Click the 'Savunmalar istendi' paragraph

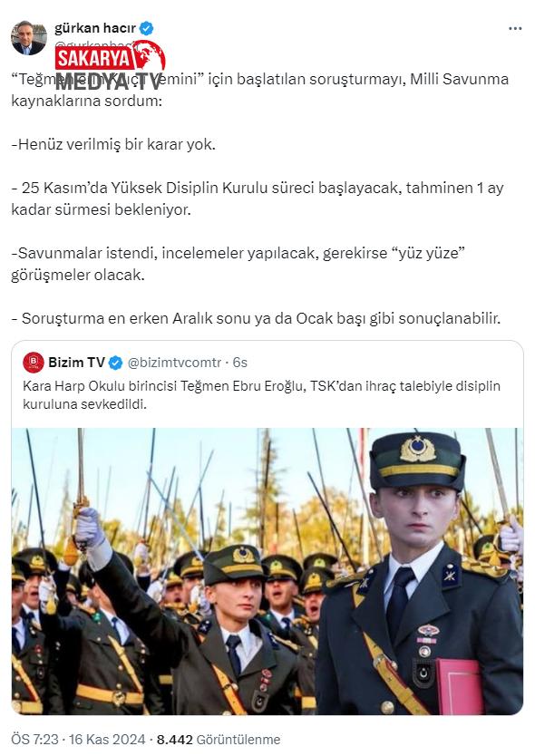click(238, 264)
